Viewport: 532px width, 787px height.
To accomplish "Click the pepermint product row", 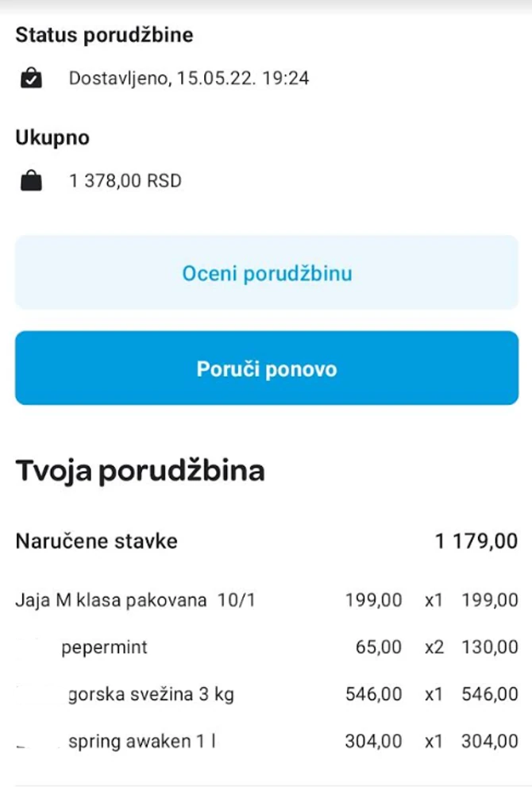I will coord(82,646).
